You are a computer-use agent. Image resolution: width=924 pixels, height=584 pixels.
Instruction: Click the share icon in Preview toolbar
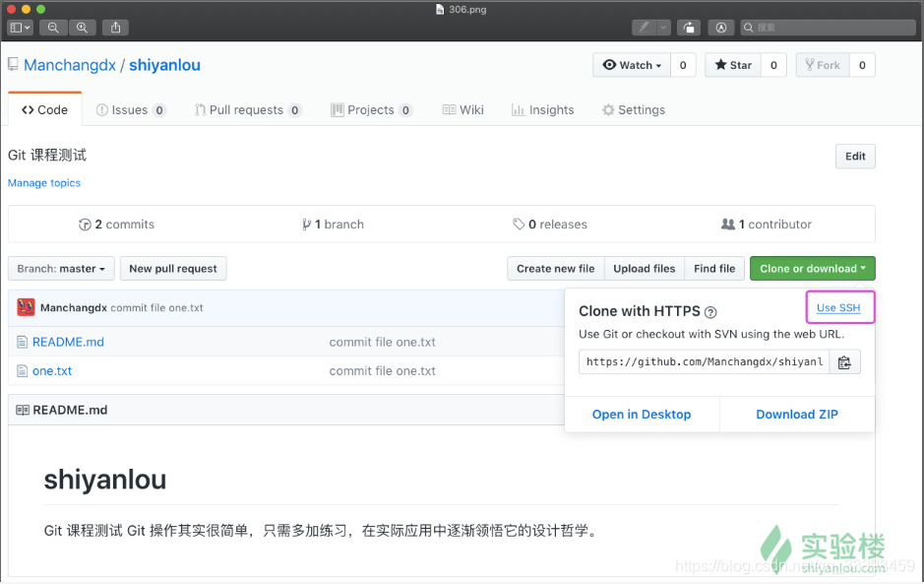115,28
